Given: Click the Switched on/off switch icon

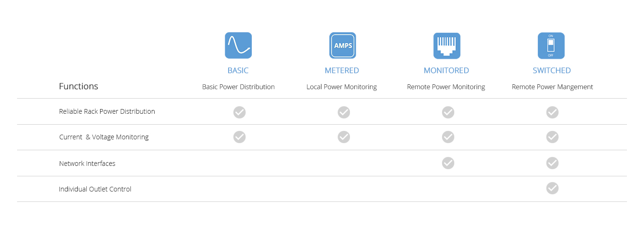Looking at the screenshot, I should (551, 46).
